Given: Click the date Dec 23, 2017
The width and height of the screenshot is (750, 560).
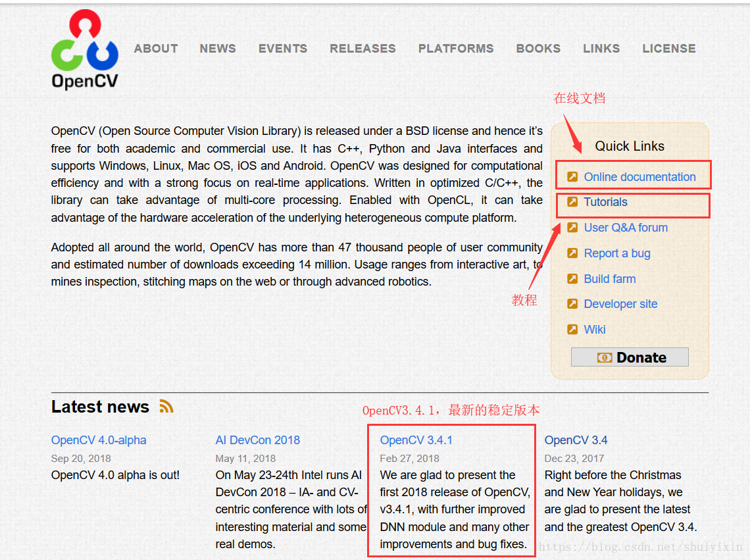Looking at the screenshot, I should pos(574,459).
